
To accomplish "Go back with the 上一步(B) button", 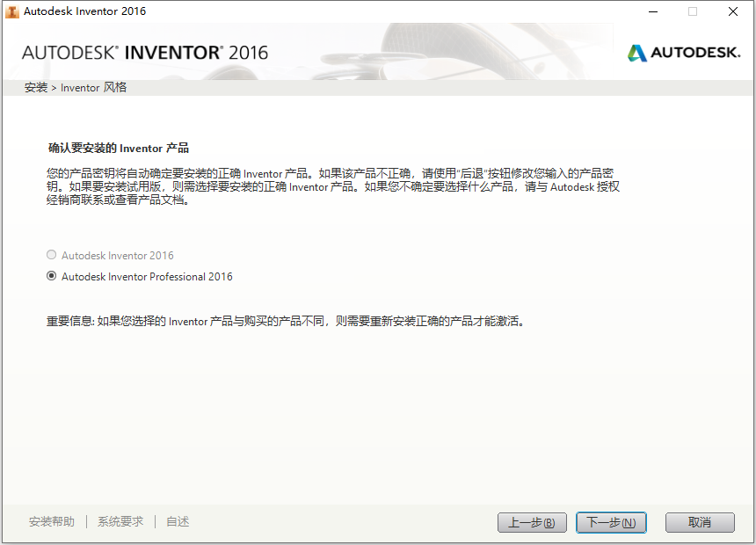I will pyautogui.click(x=532, y=522).
